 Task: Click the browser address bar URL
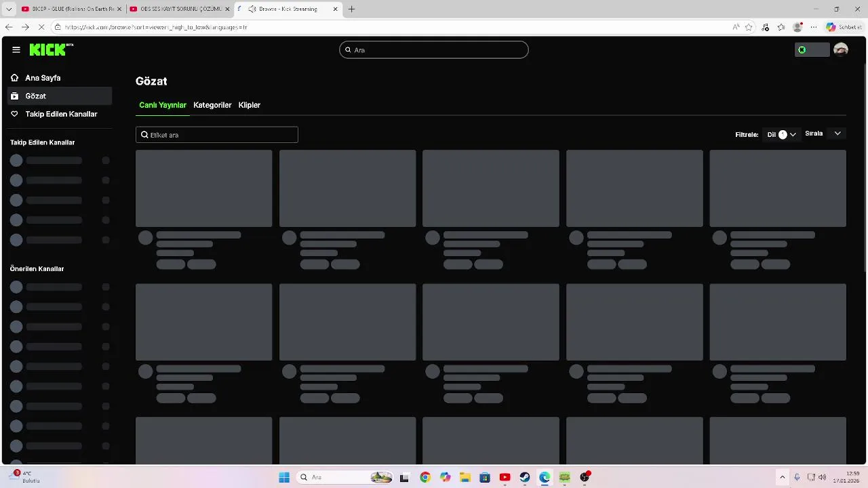tap(156, 27)
